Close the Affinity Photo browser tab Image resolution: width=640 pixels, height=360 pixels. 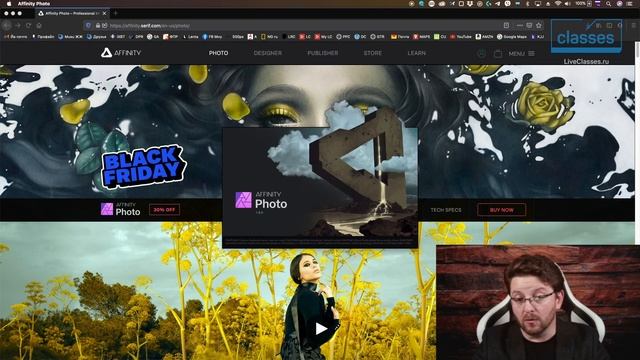pyautogui.click(x=104, y=13)
